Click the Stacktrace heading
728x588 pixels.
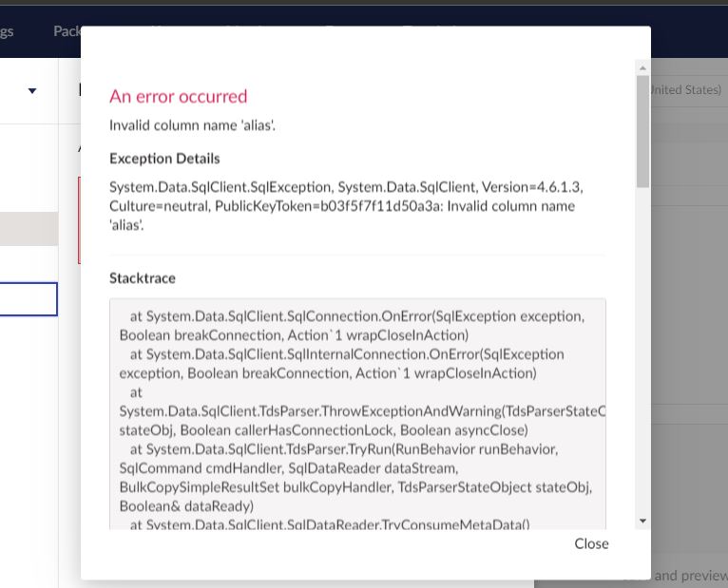tap(143, 278)
